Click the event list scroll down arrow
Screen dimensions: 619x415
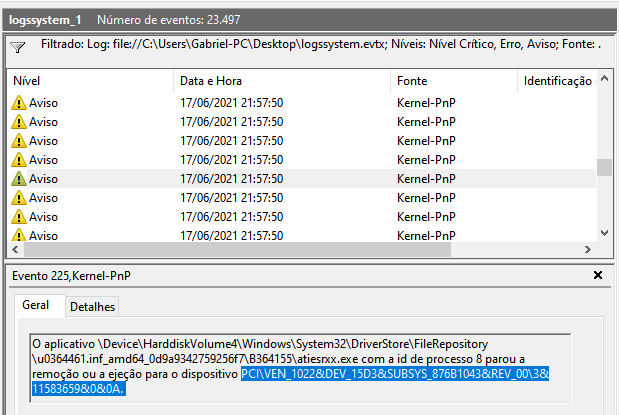pyautogui.click(x=604, y=234)
